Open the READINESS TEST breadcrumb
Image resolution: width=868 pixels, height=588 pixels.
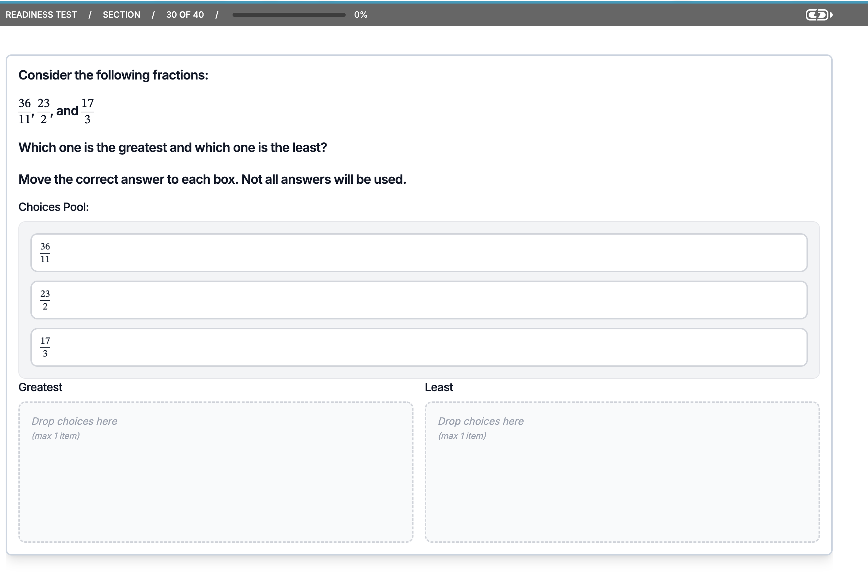pyautogui.click(x=41, y=15)
